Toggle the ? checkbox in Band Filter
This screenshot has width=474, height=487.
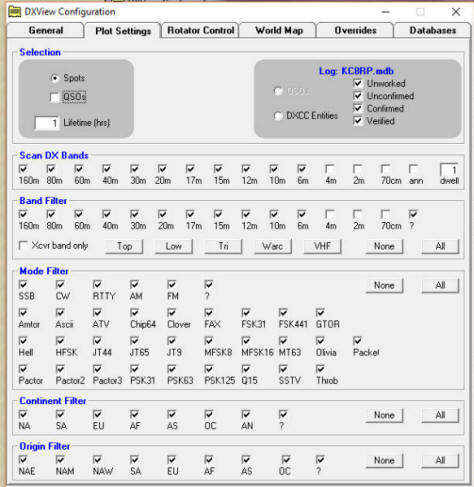coord(414,214)
